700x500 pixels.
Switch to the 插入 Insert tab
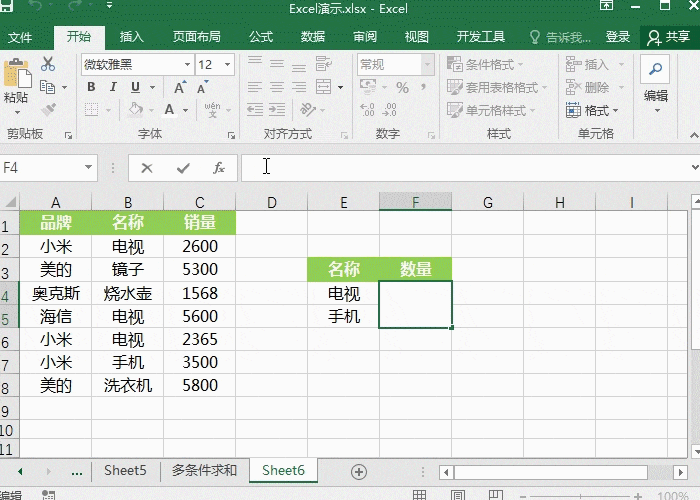tap(132, 37)
